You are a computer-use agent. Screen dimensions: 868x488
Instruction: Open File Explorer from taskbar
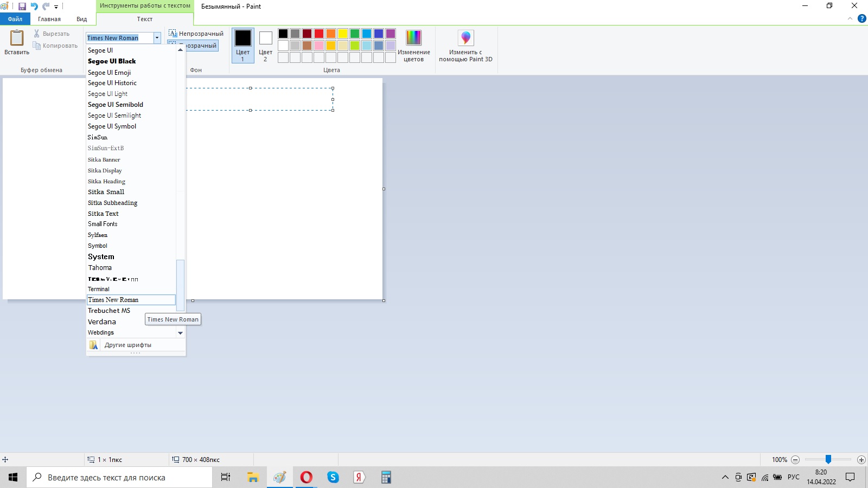tap(253, 477)
